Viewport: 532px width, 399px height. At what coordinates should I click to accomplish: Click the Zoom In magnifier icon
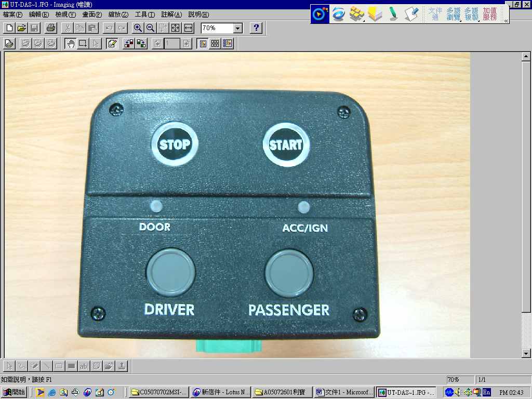pos(138,28)
